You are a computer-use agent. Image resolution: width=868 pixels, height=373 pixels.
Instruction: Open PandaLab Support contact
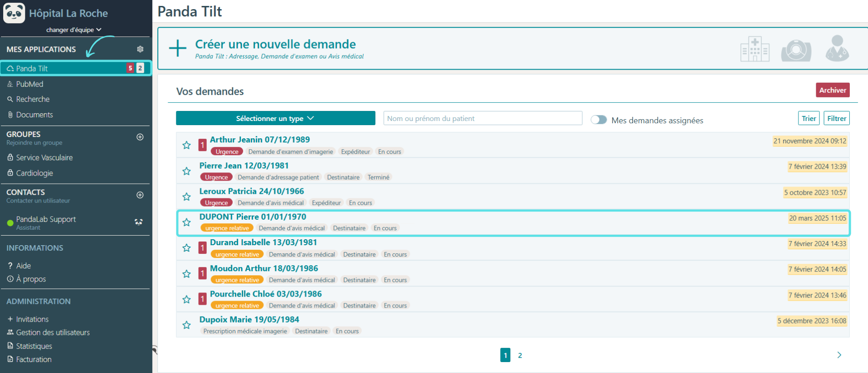coord(46,222)
